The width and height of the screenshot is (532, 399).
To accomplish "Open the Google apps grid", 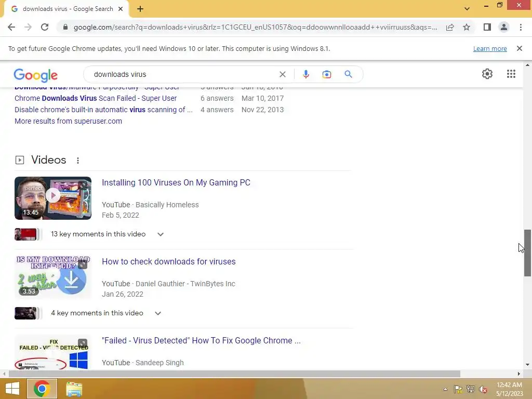I will (x=511, y=74).
